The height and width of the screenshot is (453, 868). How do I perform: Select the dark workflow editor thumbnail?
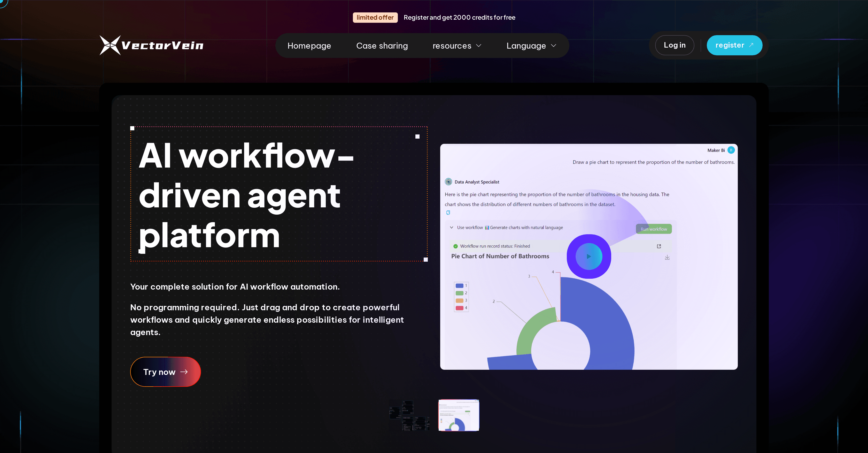pyautogui.click(x=409, y=415)
